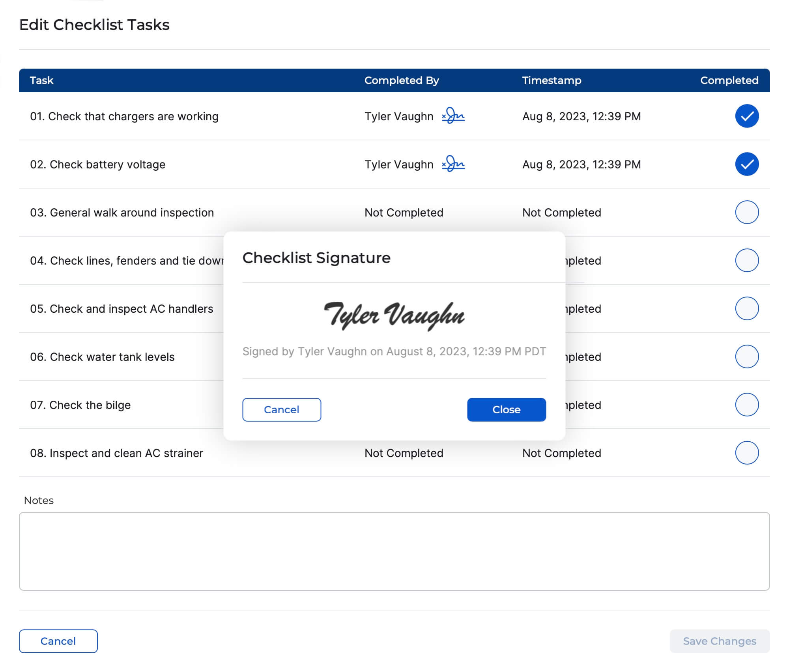Click Cancel in Checklist Signature dialog
The height and width of the screenshot is (672, 789).
point(281,409)
